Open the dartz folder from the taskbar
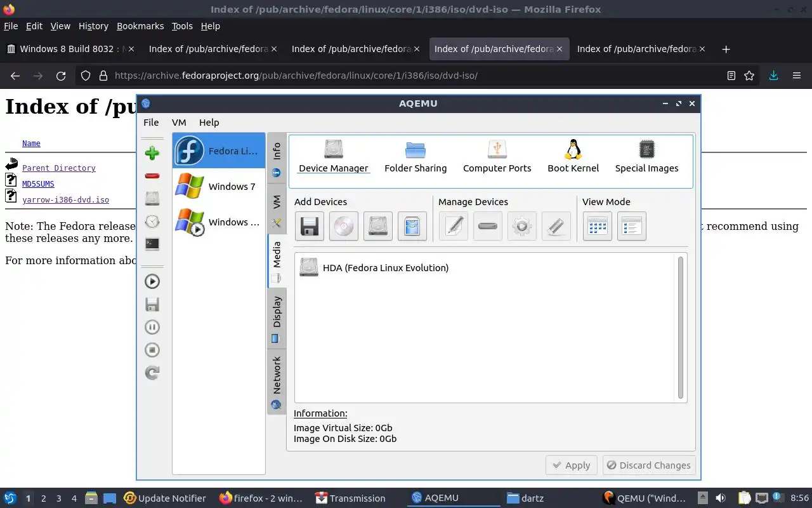The width and height of the screenshot is (812, 508). click(x=525, y=498)
